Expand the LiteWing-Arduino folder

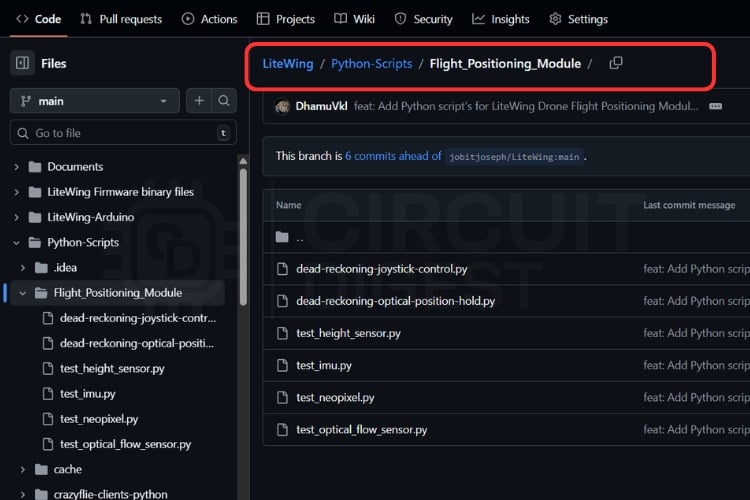tap(17, 218)
